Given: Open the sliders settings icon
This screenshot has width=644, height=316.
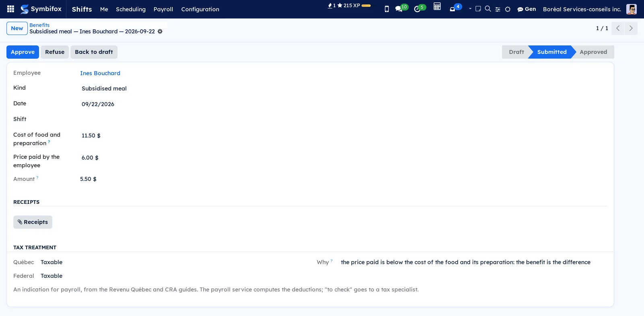Looking at the screenshot, I should coord(498,9).
